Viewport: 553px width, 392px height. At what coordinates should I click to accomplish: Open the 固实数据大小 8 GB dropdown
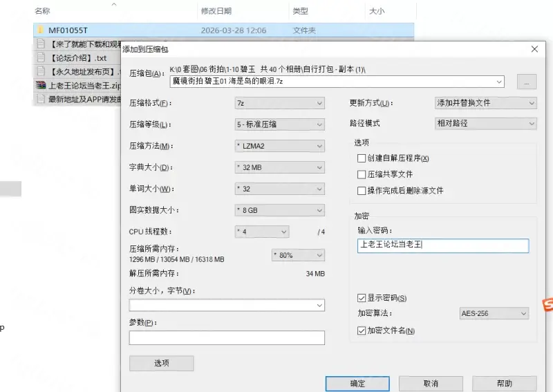[280, 210]
